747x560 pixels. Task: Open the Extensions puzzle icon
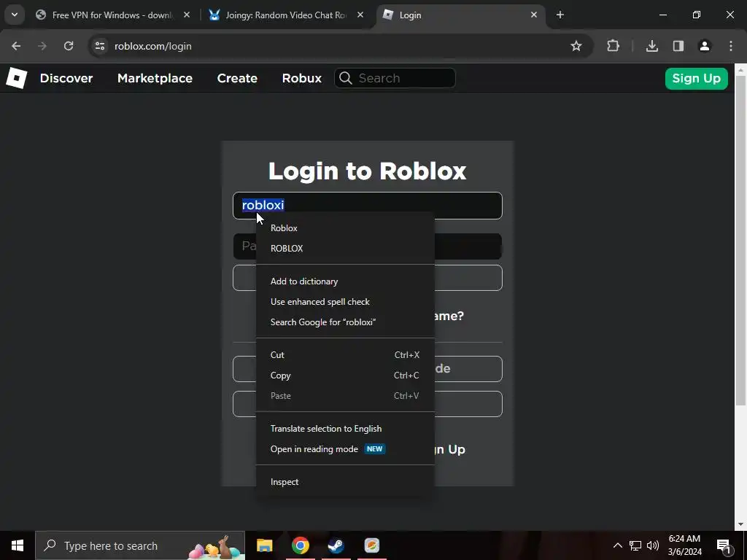(613, 46)
